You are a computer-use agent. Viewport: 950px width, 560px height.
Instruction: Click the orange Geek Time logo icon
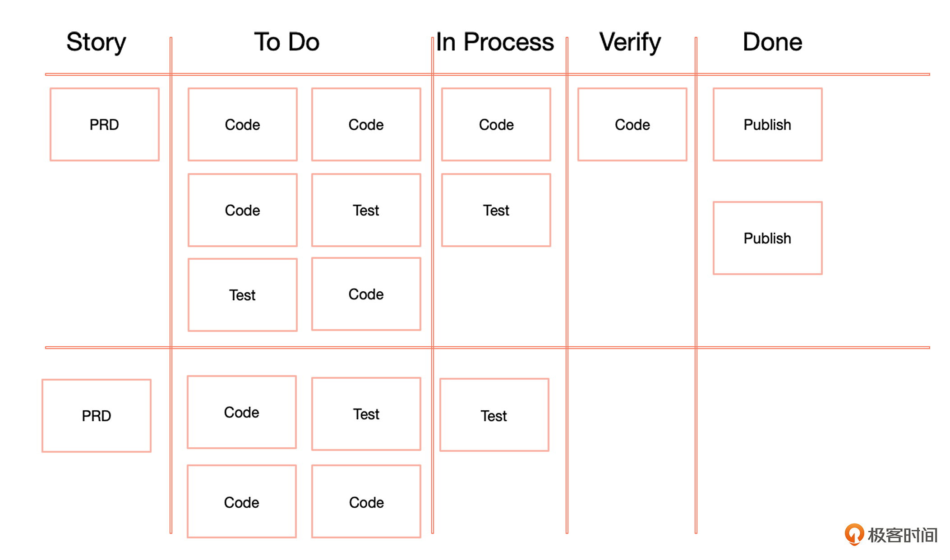coord(854,534)
